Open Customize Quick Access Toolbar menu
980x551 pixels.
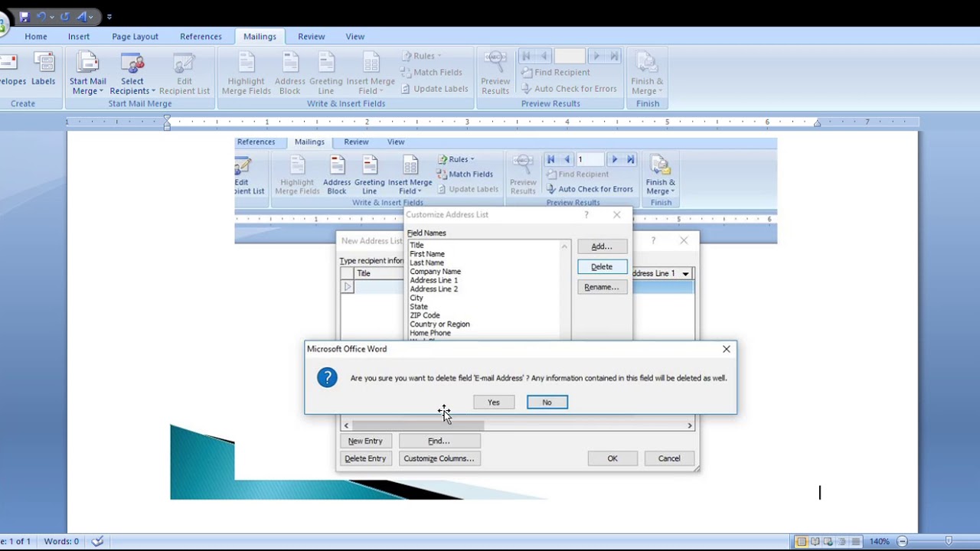point(109,17)
